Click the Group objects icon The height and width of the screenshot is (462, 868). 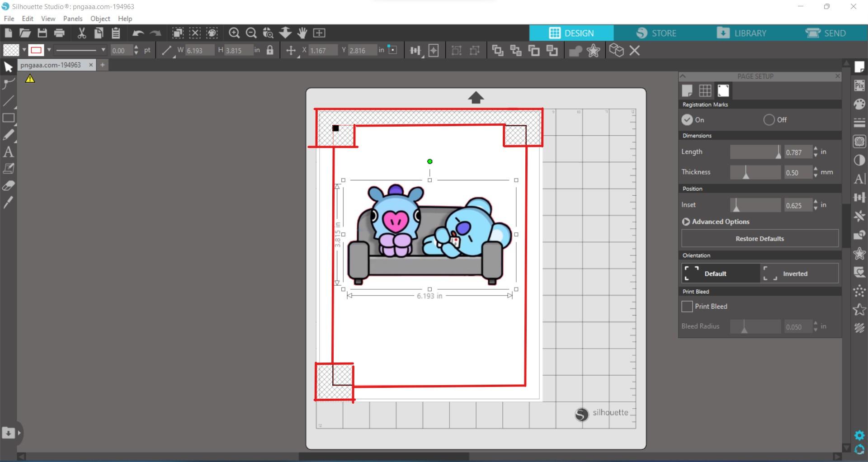pos(457,51)
